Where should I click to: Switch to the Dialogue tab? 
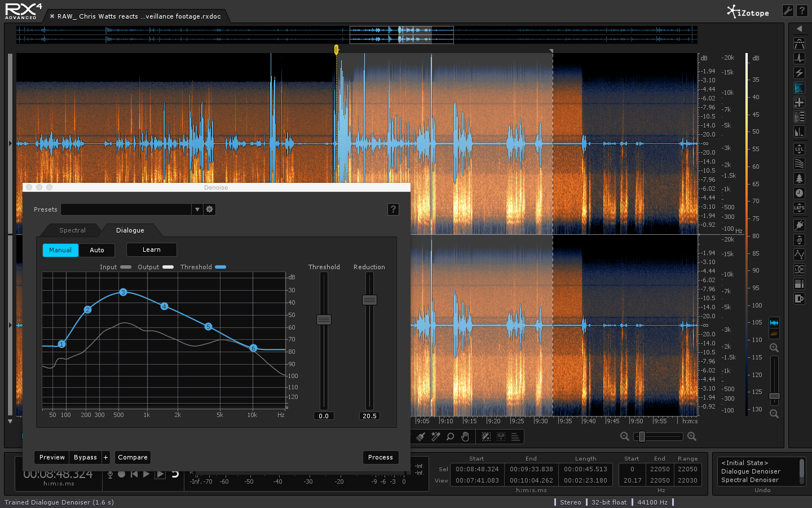[x=130, y=230]
